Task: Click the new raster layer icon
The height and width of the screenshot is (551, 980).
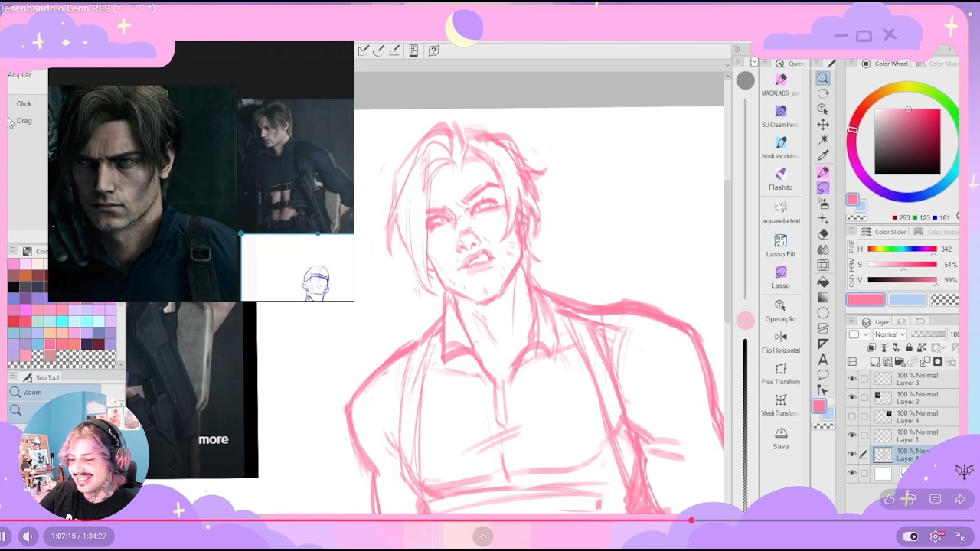Action: 875,362
